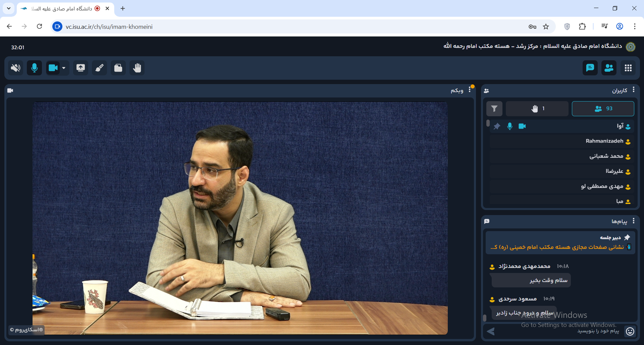The image size is (644, 345).
Task: Open the emoji picker in chat
Action: coord(630,331)
